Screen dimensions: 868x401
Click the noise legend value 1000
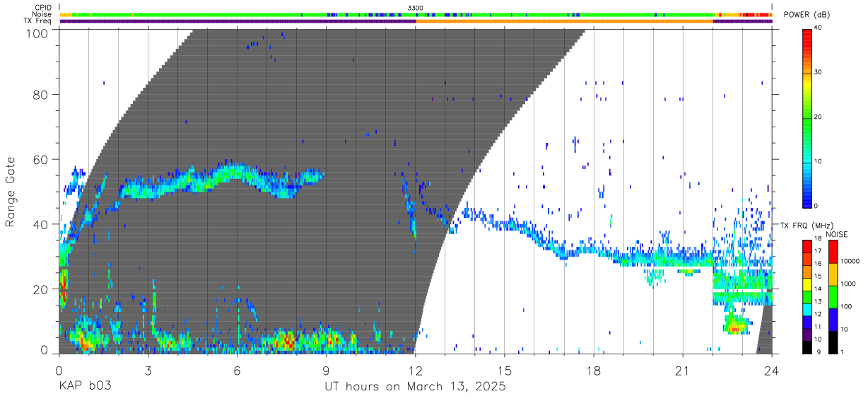click(x=848, y=284)
